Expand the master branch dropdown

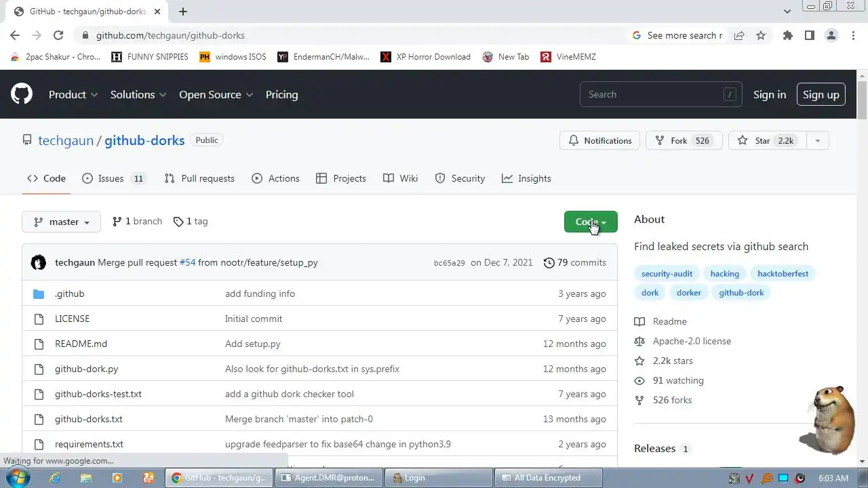click(x=61, y=222)
